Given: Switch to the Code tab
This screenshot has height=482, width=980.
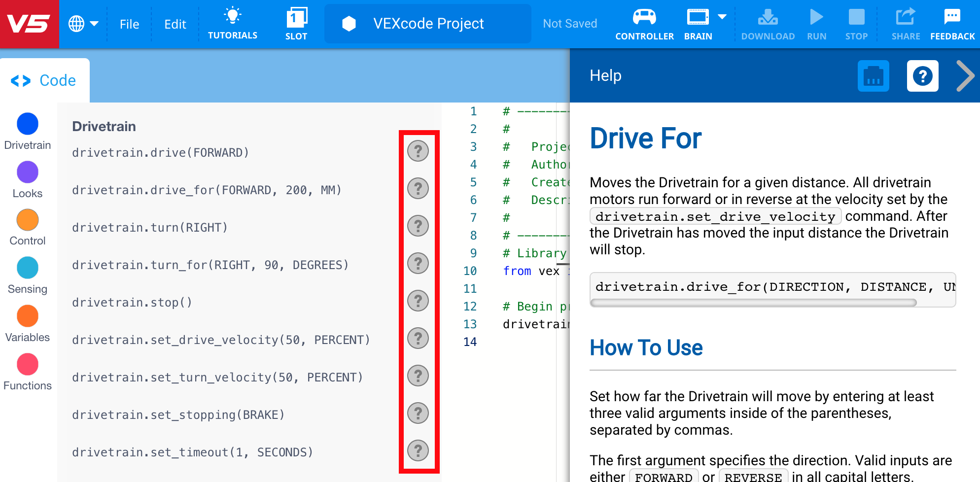Looking at the screenshot, I should click(45, 79).
